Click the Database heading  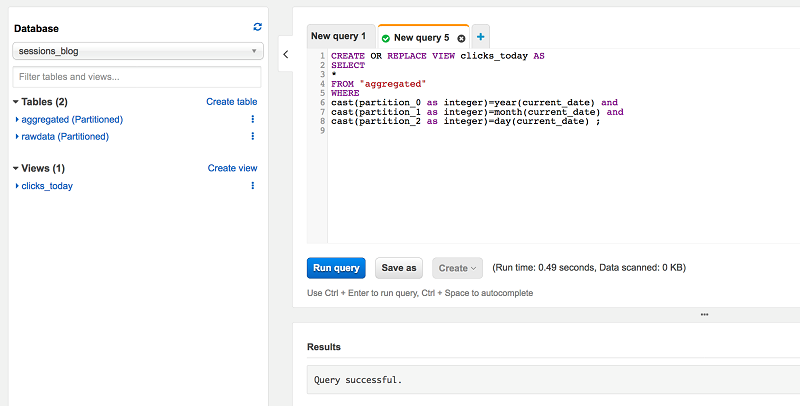(x=36, y=29)
